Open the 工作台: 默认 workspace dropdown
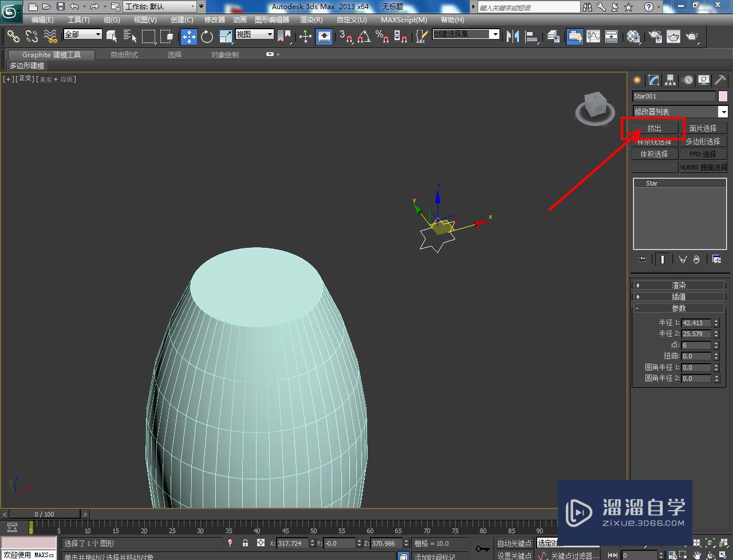 click(x=160, y=7)
